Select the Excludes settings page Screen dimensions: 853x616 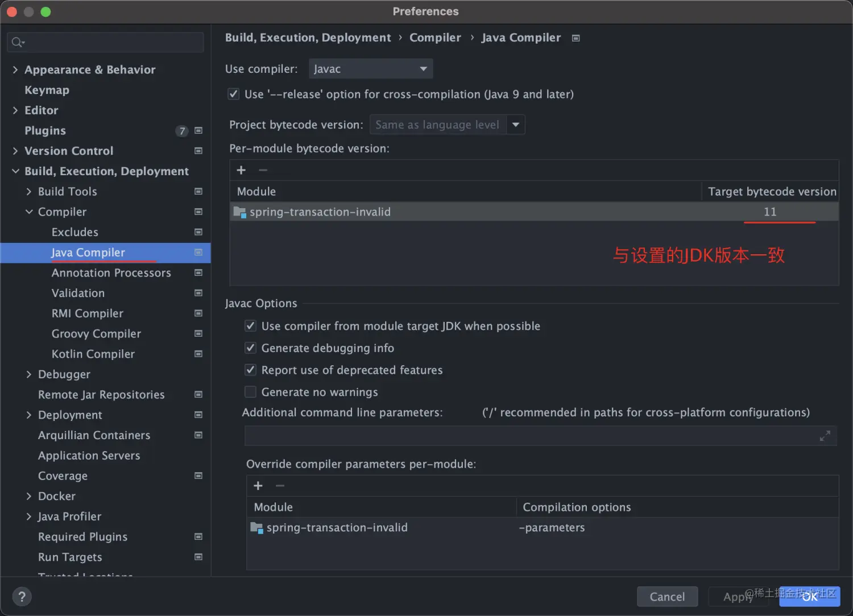point(74,232)
